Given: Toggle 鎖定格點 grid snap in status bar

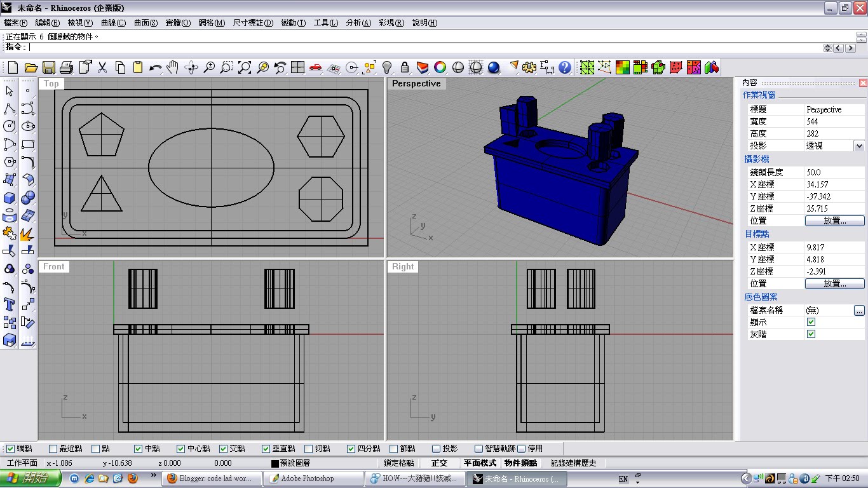Looking at the screenshot, I should click(x=399, y=463).
